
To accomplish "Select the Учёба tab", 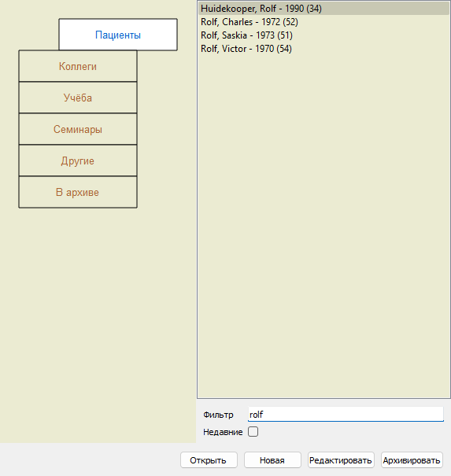I will point(78,98).
